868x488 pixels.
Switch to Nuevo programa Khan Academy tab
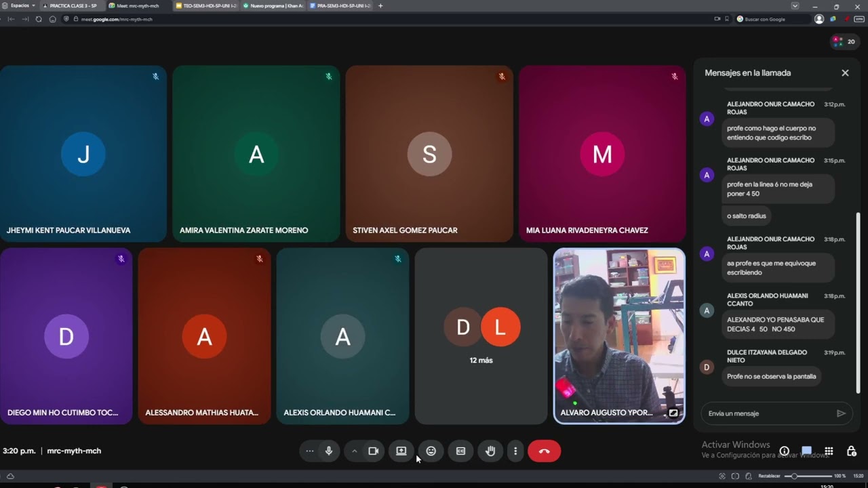tap(273, 5)
